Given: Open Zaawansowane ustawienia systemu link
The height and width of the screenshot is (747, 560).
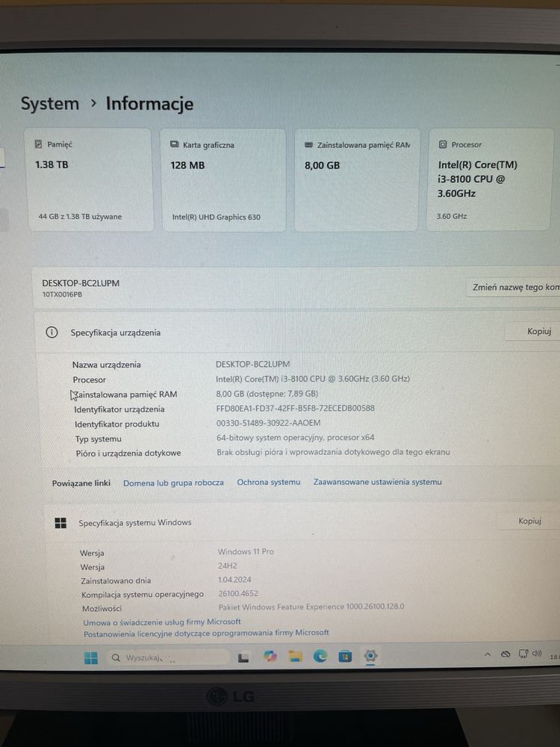Looking at the screenshot, I should tap(377, 482).
